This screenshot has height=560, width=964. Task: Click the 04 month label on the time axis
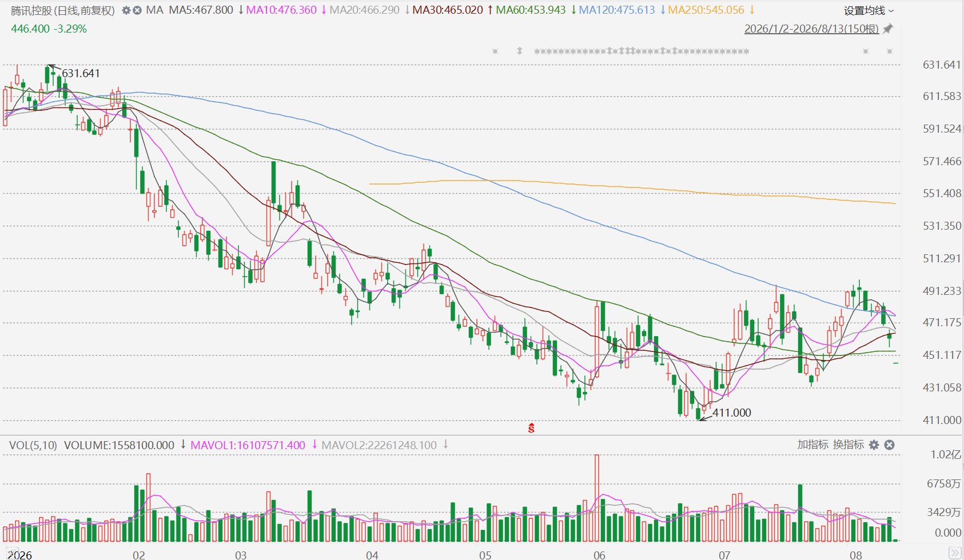tap(372, 555)
